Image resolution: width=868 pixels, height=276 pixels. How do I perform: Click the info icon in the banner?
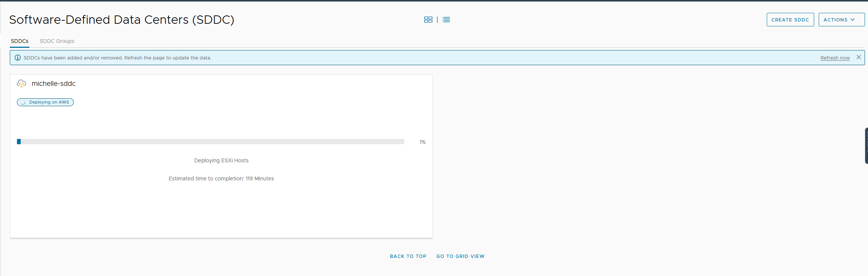(18, 58)
